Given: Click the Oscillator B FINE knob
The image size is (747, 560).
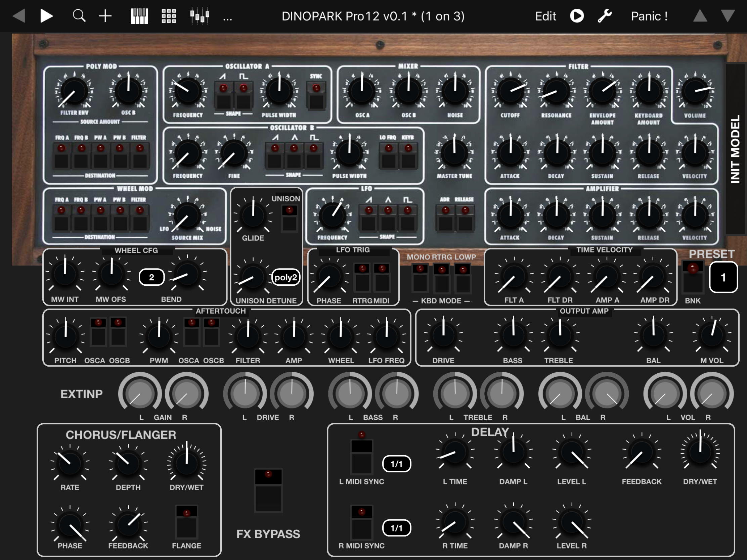Looking at the screenshot, I should point(234,152).
